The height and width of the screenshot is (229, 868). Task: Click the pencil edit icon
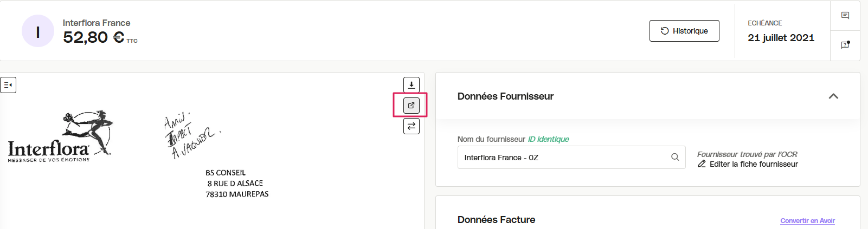[x=702, y=164]
